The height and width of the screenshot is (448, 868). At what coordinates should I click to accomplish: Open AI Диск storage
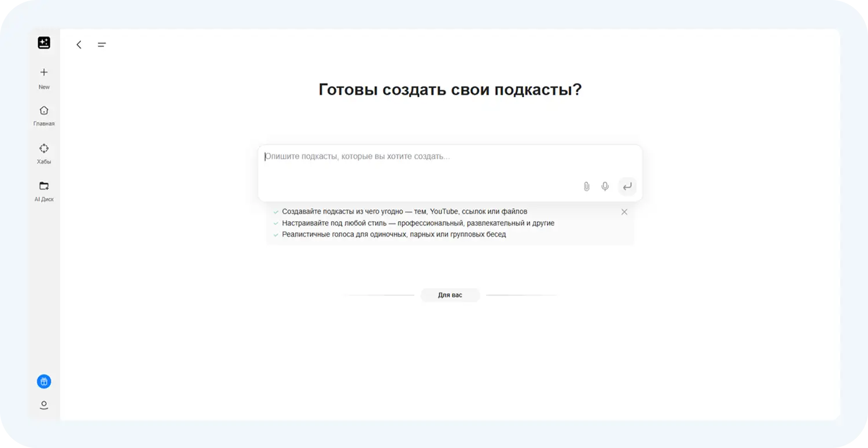(x=44, y=190)
